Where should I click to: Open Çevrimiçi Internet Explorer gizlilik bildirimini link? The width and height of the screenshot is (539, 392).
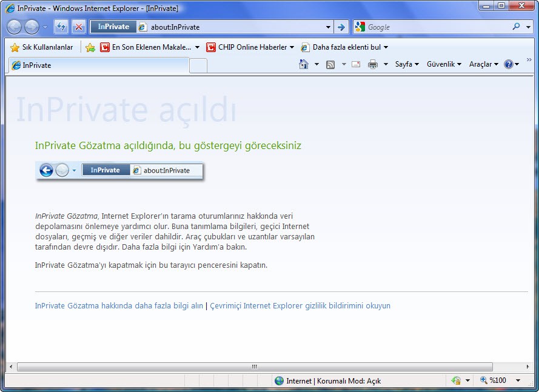(300, 305)
